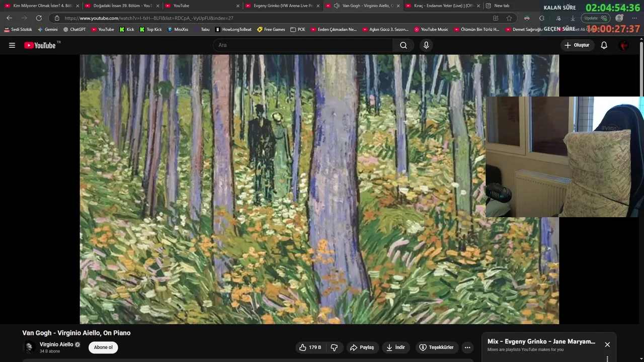
Task: Like the video (179 B)
Action: tap(310, 347)
